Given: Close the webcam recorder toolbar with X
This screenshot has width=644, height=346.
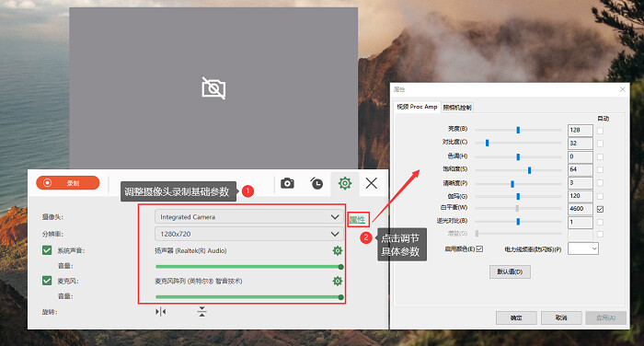Looking at the screenshot, I should [372, 183].
